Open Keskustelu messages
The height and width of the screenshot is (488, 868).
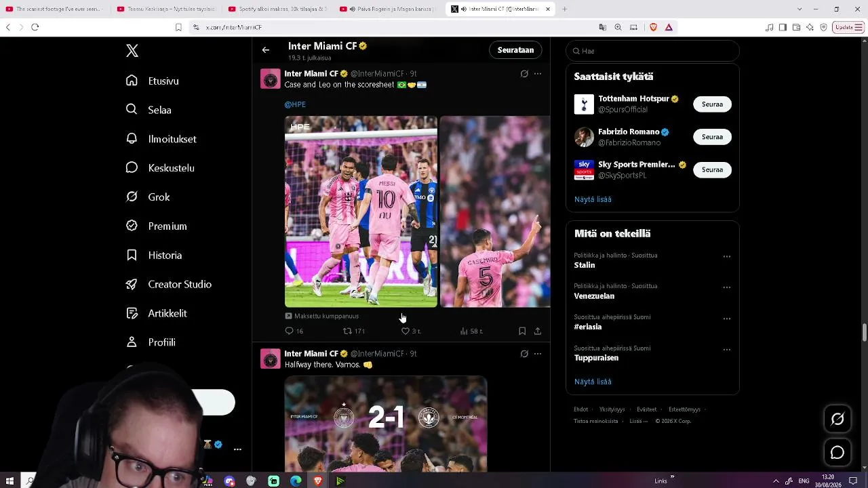pyautogui.click(x=160, y=168)
